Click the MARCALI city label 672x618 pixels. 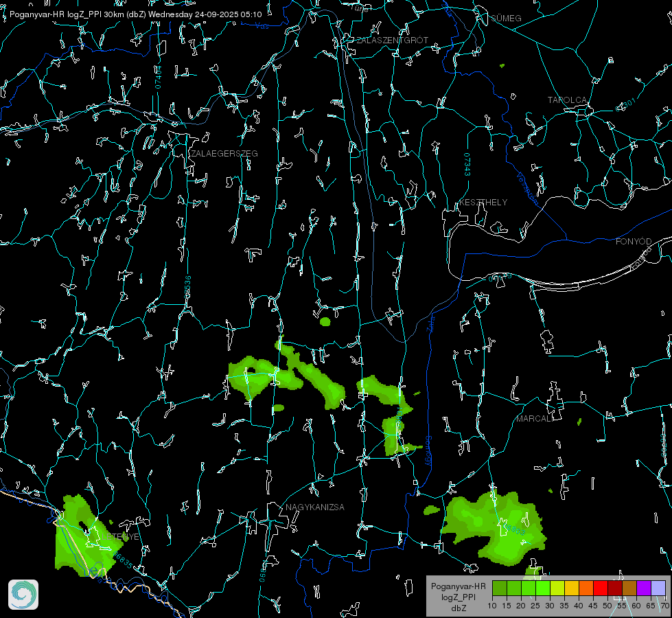[x=535, y=419]
